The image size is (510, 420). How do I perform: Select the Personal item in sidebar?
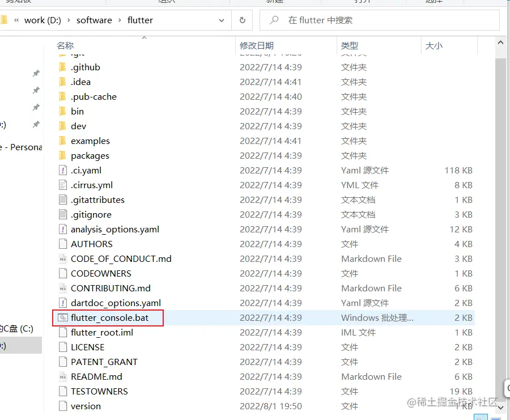21,147
